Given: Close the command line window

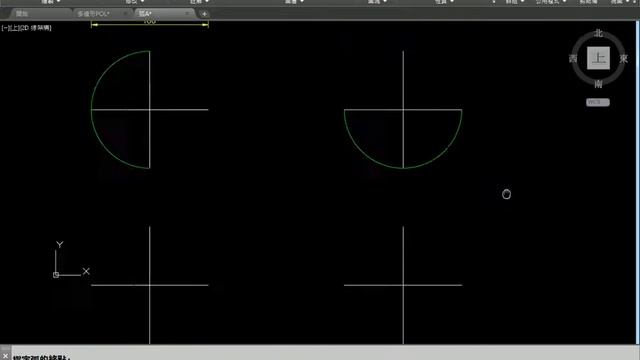Looking at the screenshot, I should click(5, 356).
